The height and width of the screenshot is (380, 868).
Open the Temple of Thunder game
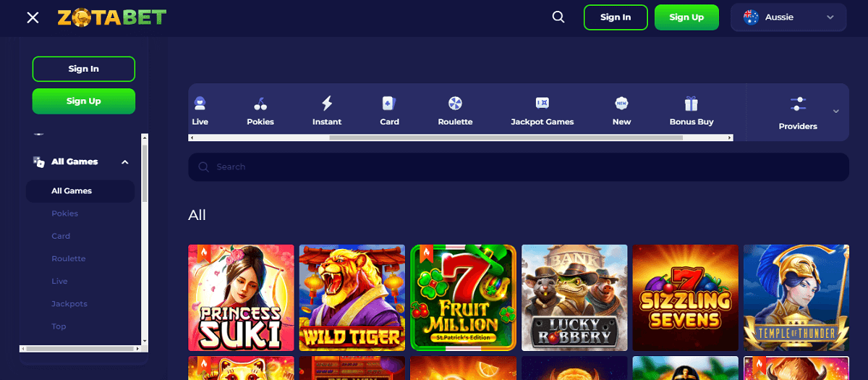click(796, 297)
